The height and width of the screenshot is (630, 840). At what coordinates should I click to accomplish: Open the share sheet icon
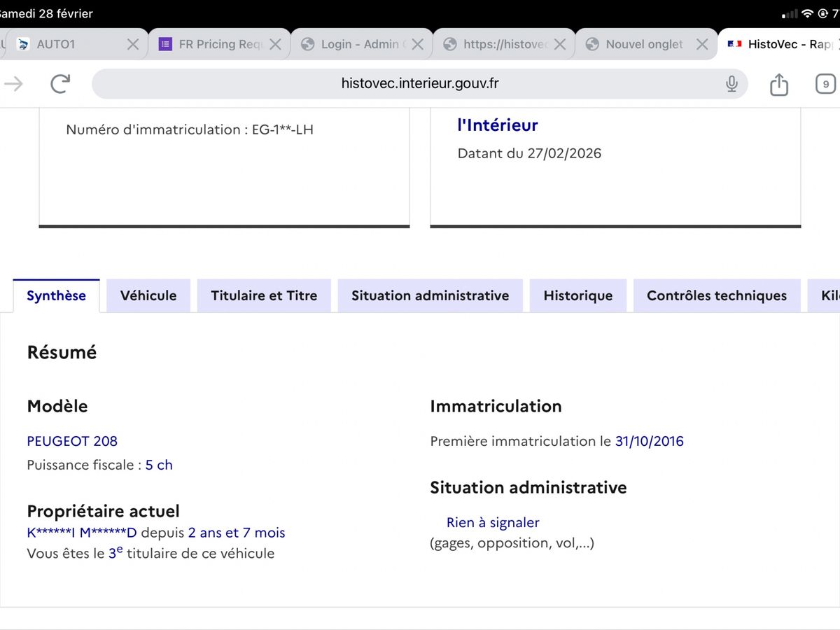(x=779, y=84)
